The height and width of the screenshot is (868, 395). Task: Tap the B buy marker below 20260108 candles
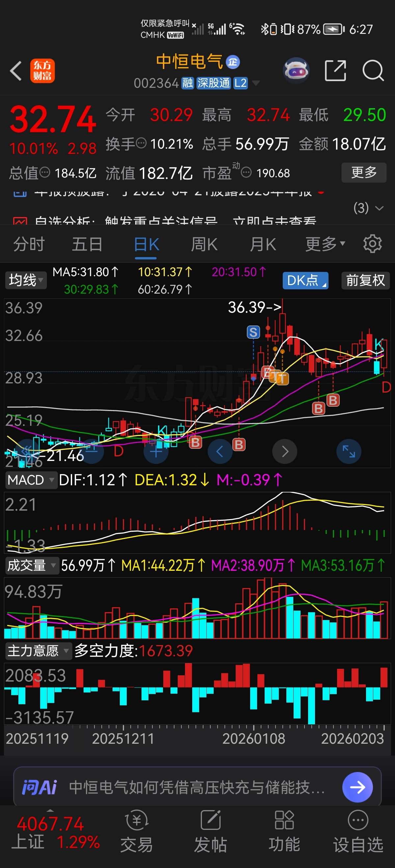coord(239,445)
